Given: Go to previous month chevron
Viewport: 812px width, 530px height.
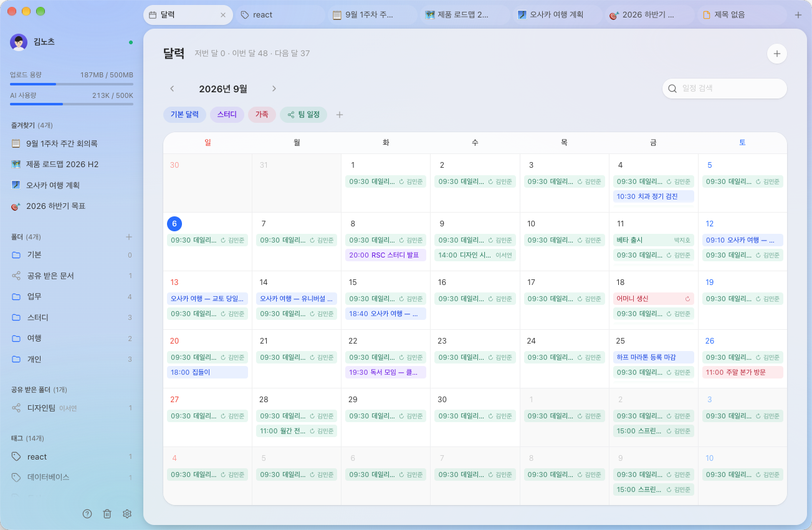Looking at the screenshot, I should 173,89.
